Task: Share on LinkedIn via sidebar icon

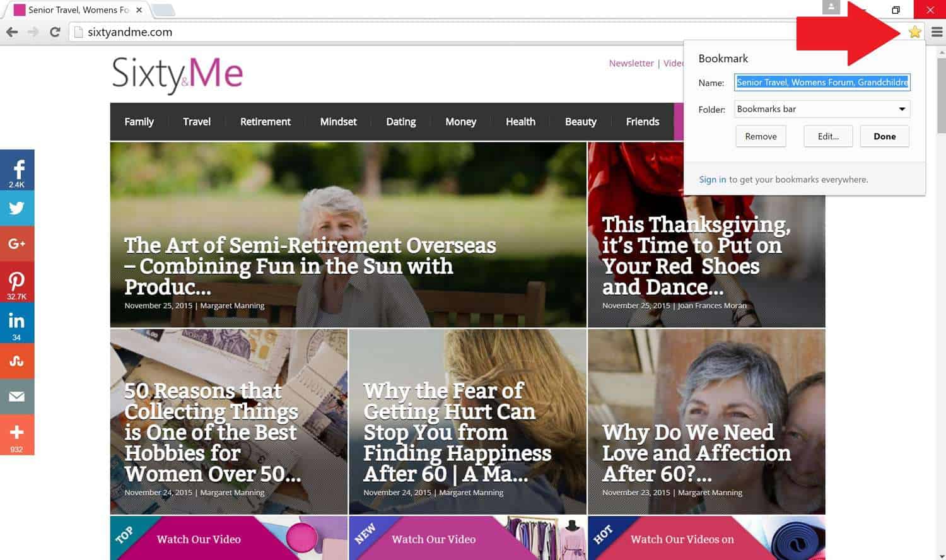Action: click(17, 323)
